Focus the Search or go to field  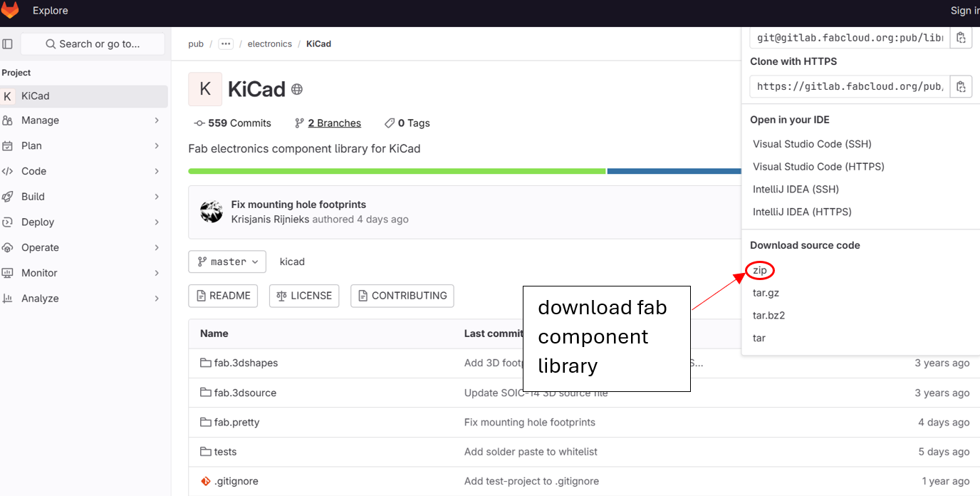(93, 44)
